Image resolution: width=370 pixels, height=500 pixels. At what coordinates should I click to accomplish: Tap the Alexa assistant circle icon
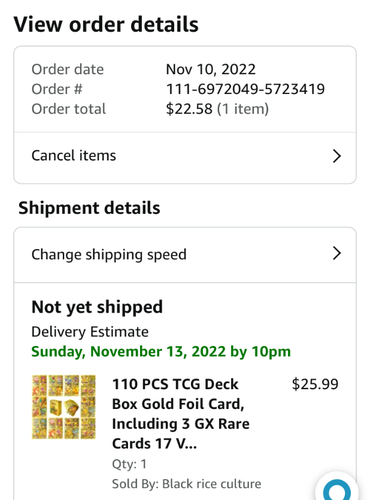coord(337,488)
